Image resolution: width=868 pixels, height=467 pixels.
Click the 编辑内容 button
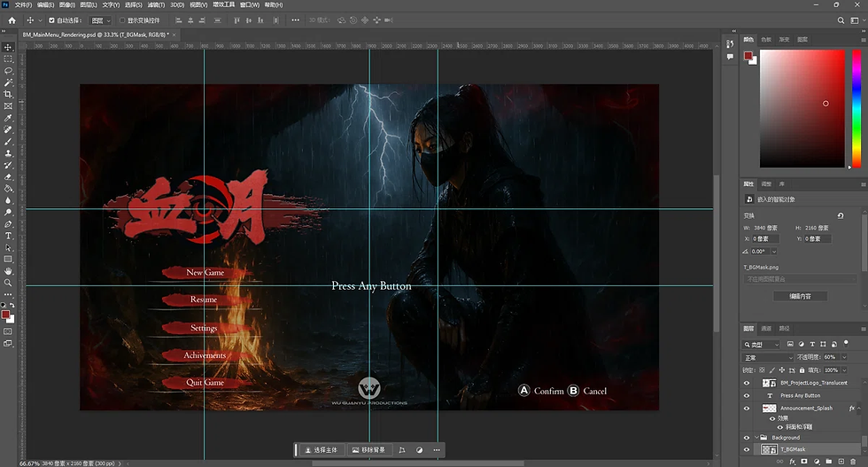point(800,296)
